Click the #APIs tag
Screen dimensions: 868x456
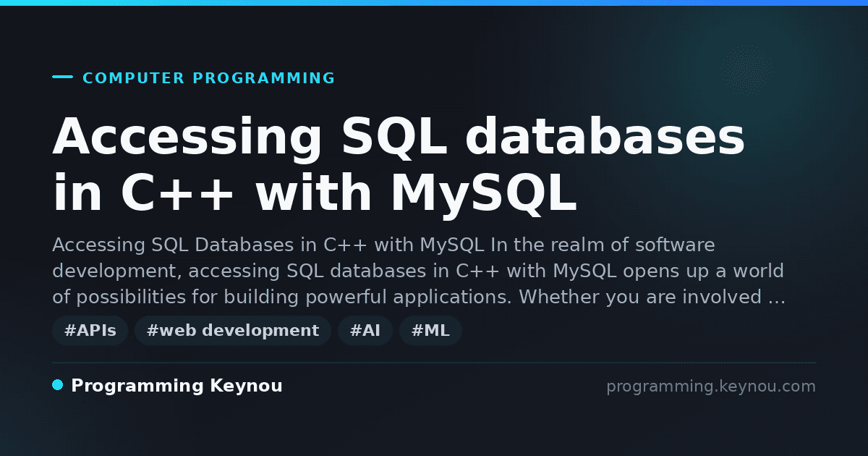(90, 331)
